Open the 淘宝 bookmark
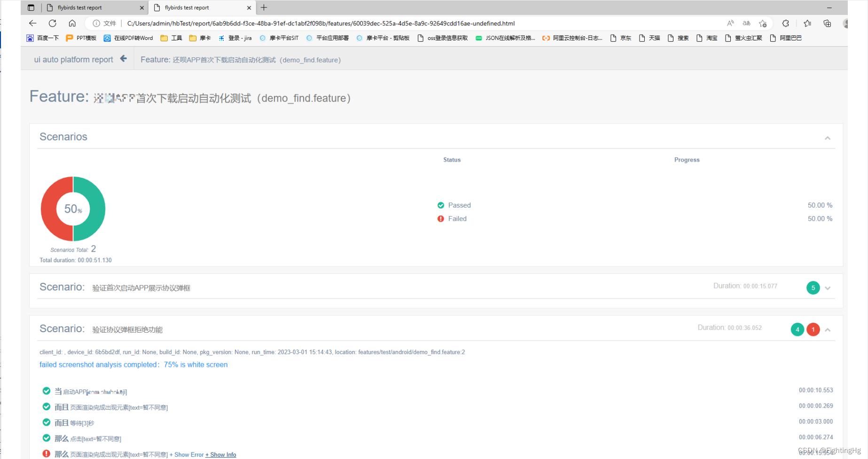This screenshot has width=868, height=459. click(707, 38)
